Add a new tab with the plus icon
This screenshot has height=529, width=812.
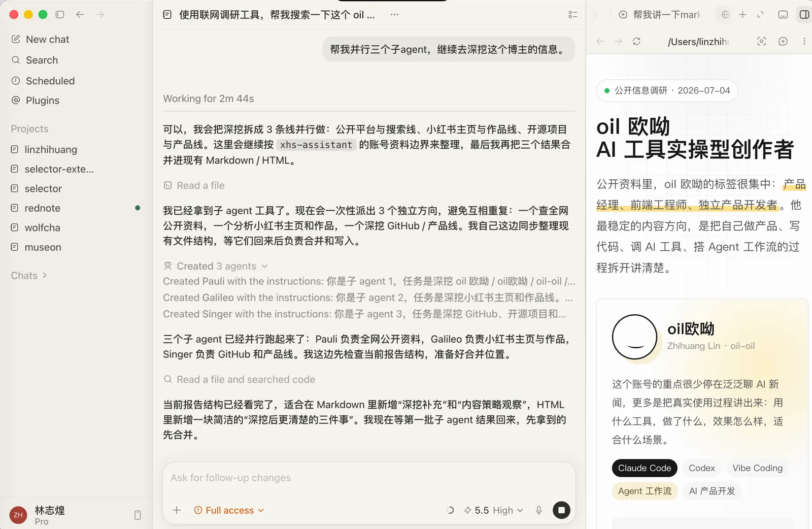[742, 15]
